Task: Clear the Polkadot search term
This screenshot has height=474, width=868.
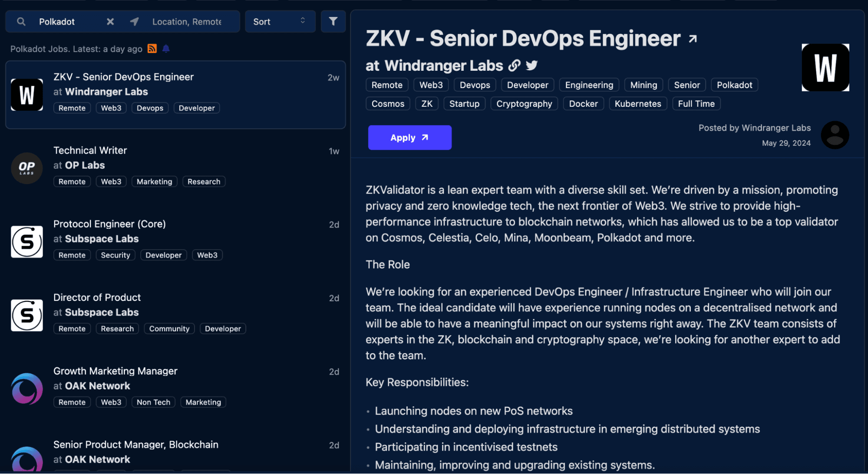Action: tap(110, 22)
